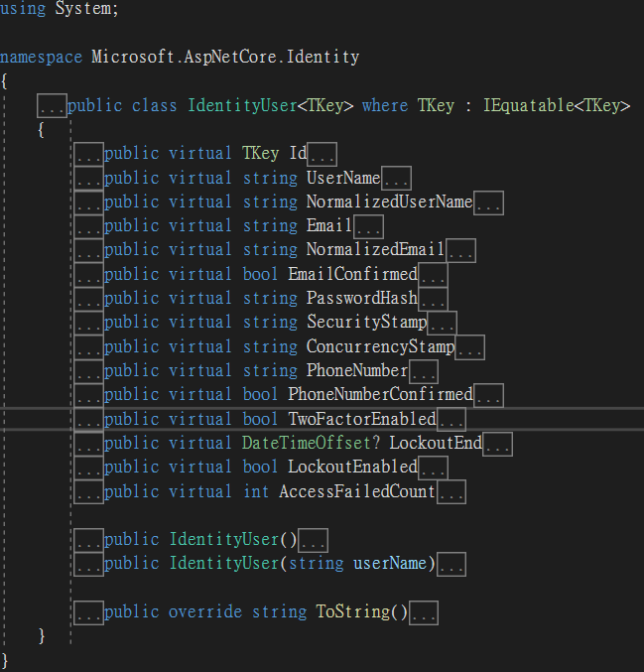Expand collapsed accessors after UserName
Image resolution: width=644 pixels, height=672 pixels.
point(396,178)
